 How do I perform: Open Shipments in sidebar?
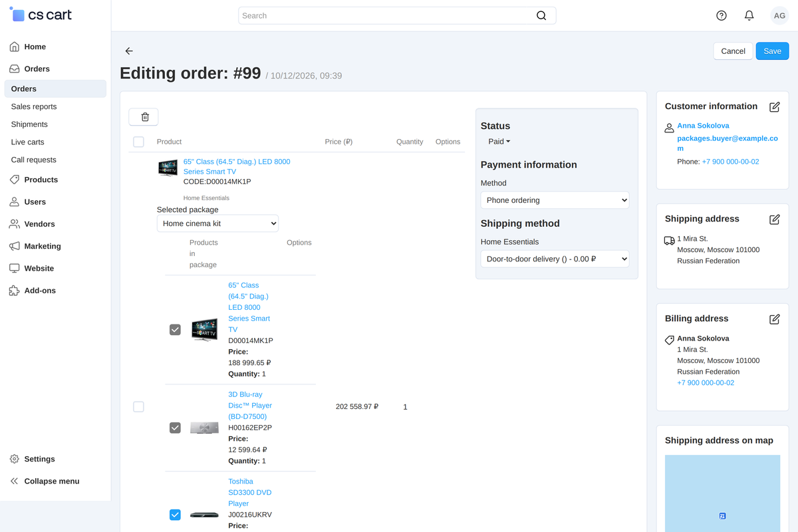click(29, 124)
